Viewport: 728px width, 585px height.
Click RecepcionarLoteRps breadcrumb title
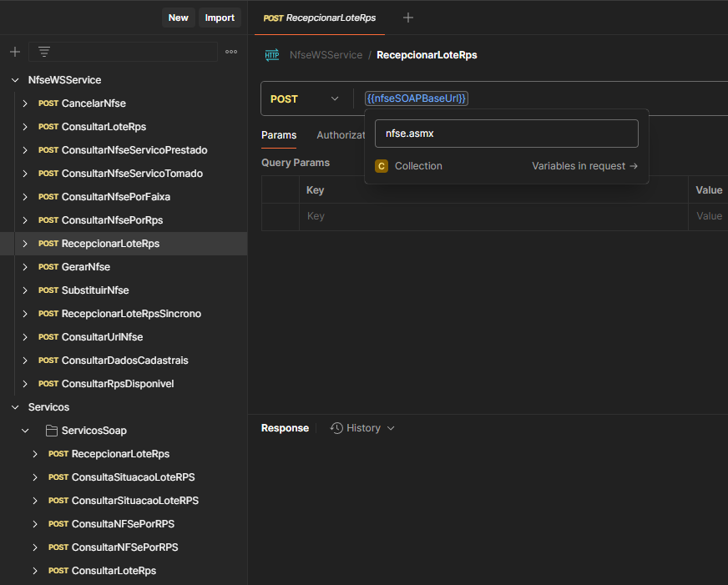click(427, 55)
